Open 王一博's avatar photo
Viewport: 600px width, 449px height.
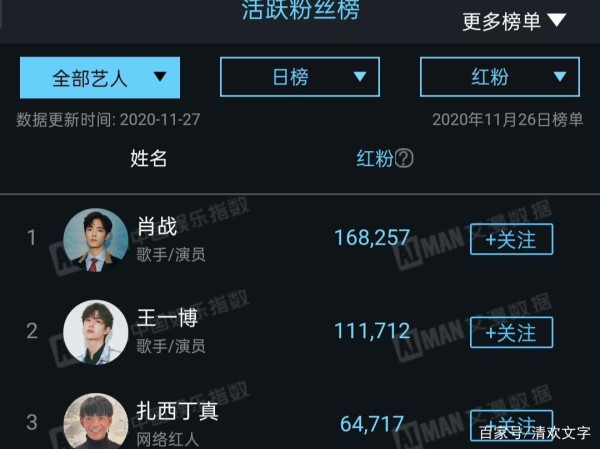tap(96, 332)
